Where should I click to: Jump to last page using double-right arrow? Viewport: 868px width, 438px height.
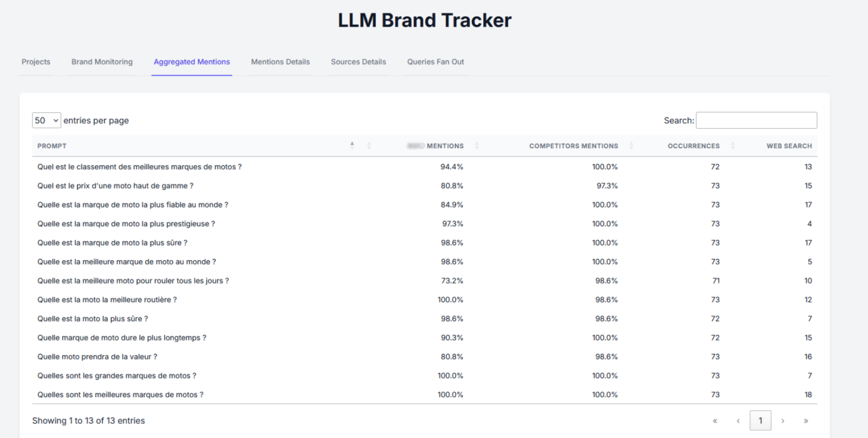806,421
